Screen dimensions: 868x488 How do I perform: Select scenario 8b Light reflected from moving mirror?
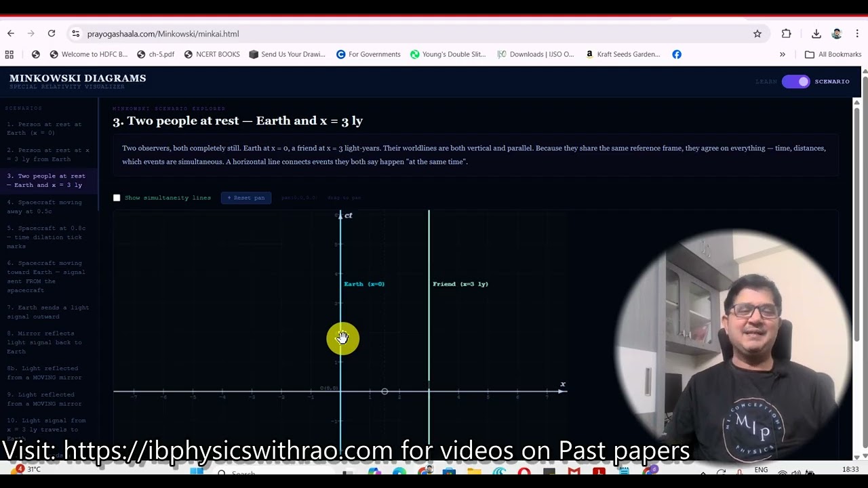click(x=49, y=373)
